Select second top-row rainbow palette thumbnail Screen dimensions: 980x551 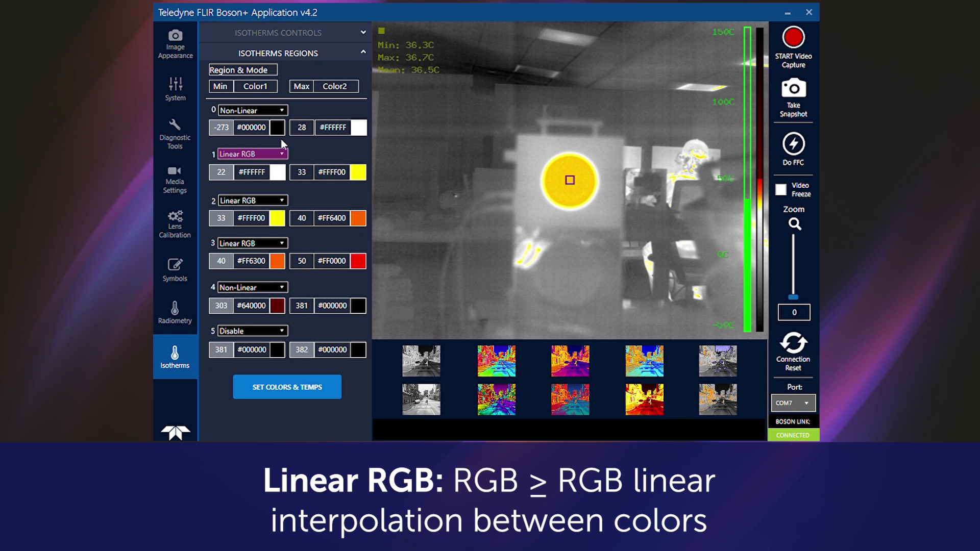click(496, 361)
